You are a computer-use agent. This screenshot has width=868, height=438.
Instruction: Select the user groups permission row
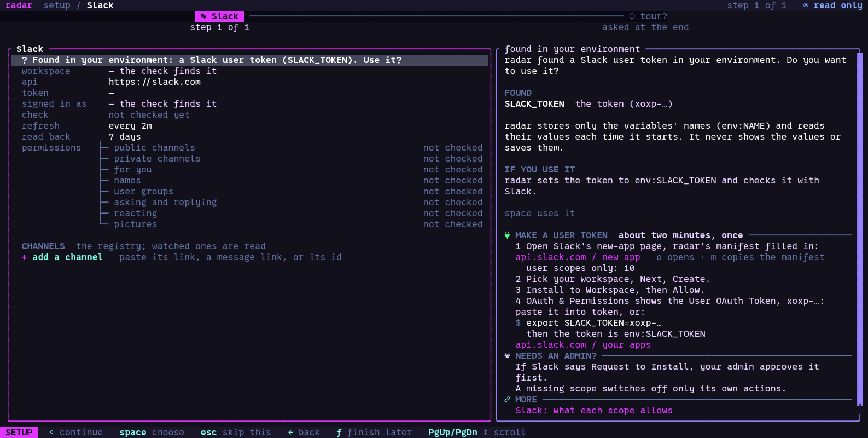[292, 192]
